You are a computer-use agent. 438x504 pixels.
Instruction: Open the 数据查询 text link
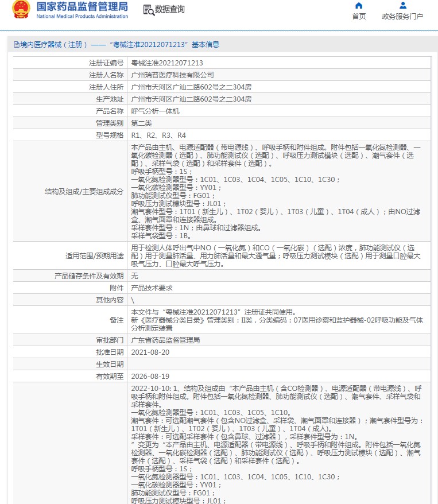point(170,10)
